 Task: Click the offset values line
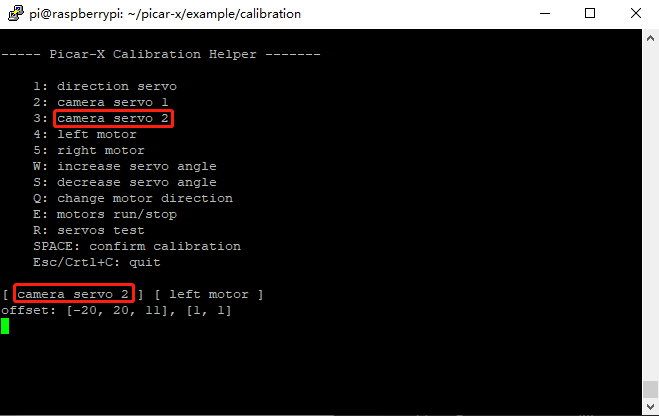click(x=116, y=311)
